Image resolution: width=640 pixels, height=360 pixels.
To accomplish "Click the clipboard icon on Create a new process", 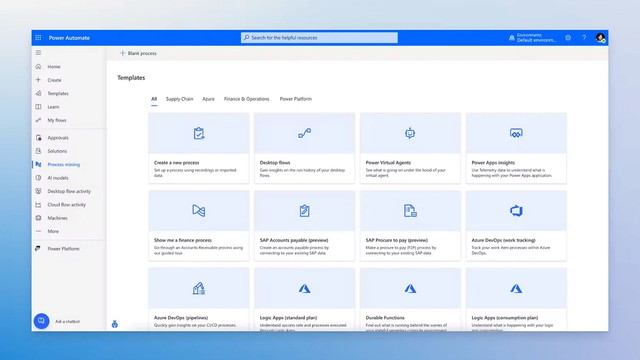I will pos(199,133).
